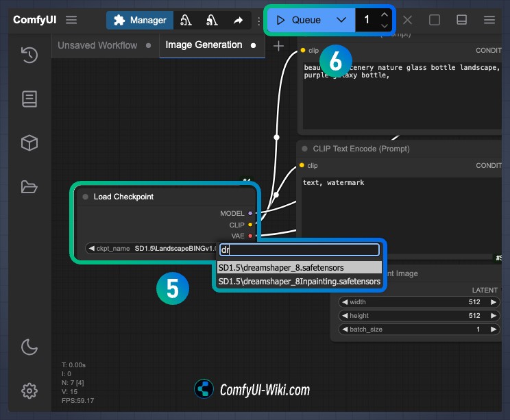
Task: Open the workflows folder icon
Action: click(x=29, y=187)
